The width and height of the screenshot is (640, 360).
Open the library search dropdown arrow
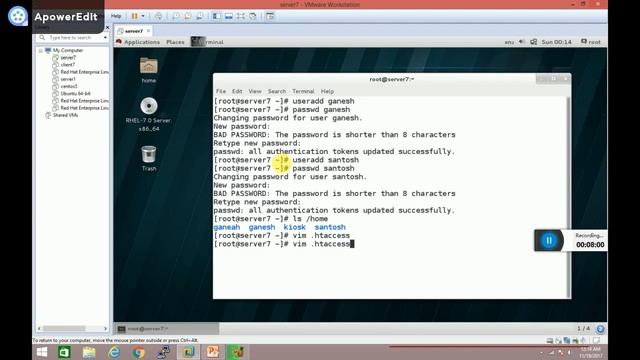point(105,38)
